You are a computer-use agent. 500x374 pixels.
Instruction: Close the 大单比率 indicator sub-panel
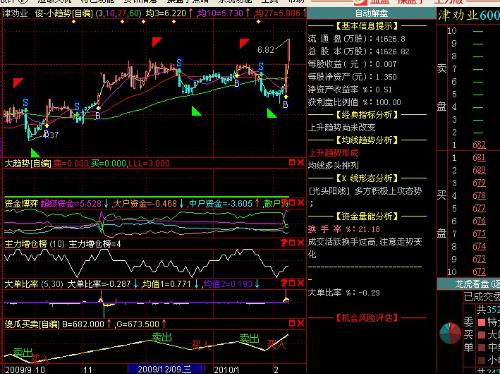tap(300, 283)
